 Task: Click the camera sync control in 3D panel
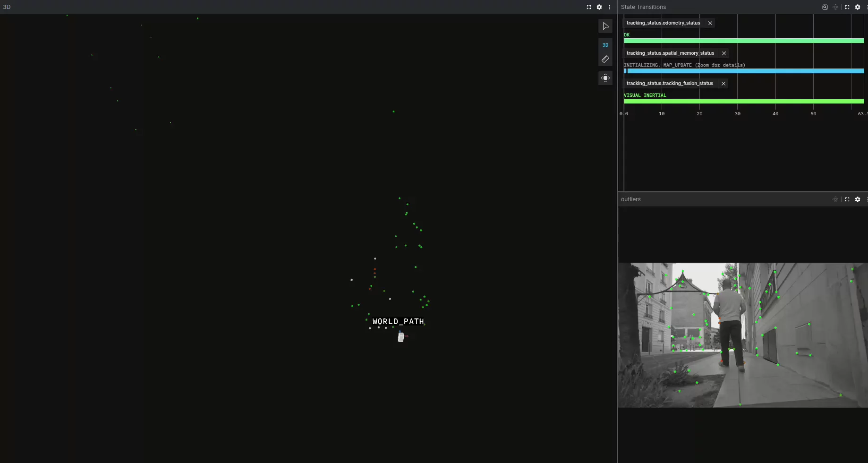point(605,78)
